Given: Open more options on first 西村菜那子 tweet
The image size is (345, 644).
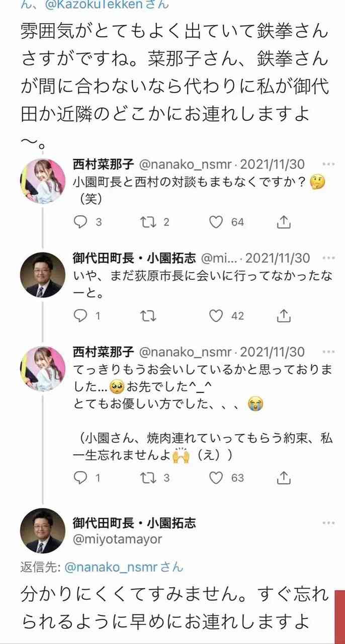Looking at the screenshot, I should coord(328,165).
